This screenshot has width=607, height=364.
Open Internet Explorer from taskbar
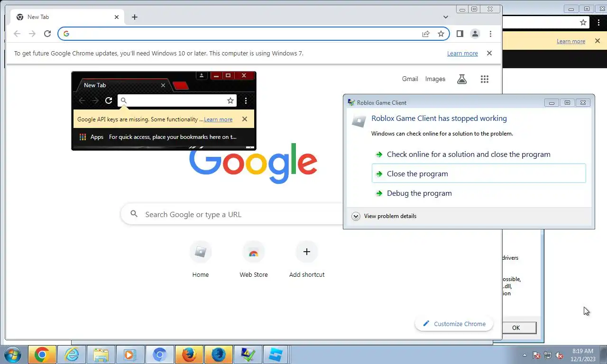(72, 355)
